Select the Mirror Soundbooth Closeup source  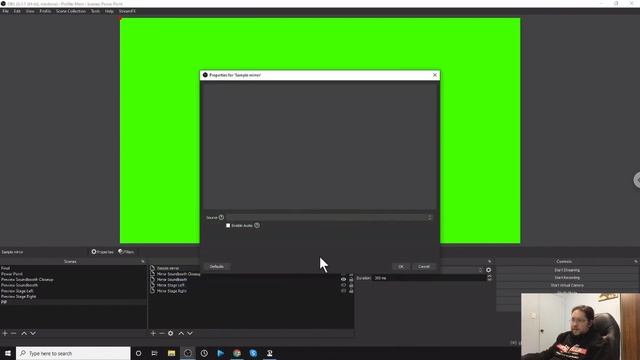[179, 274]
